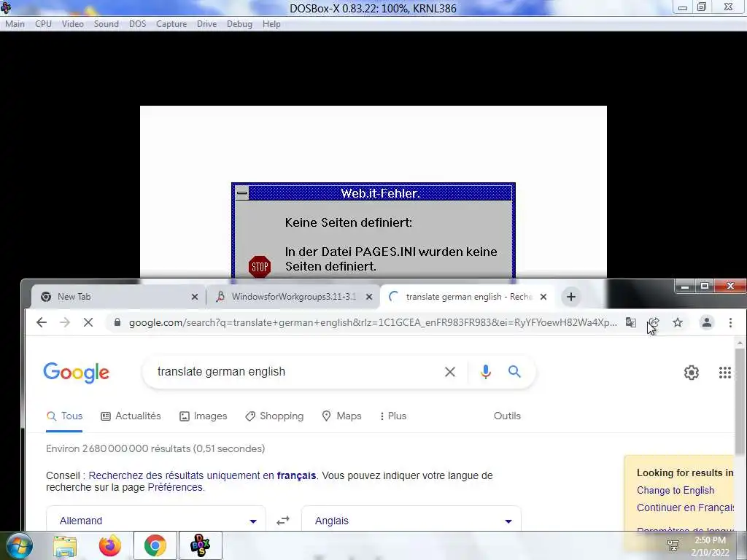The width and height of the screenshot is (747, 560).
Task: Click the DOSBox taskbar icon
Action: pyautogui.click(x=200, y=545)
